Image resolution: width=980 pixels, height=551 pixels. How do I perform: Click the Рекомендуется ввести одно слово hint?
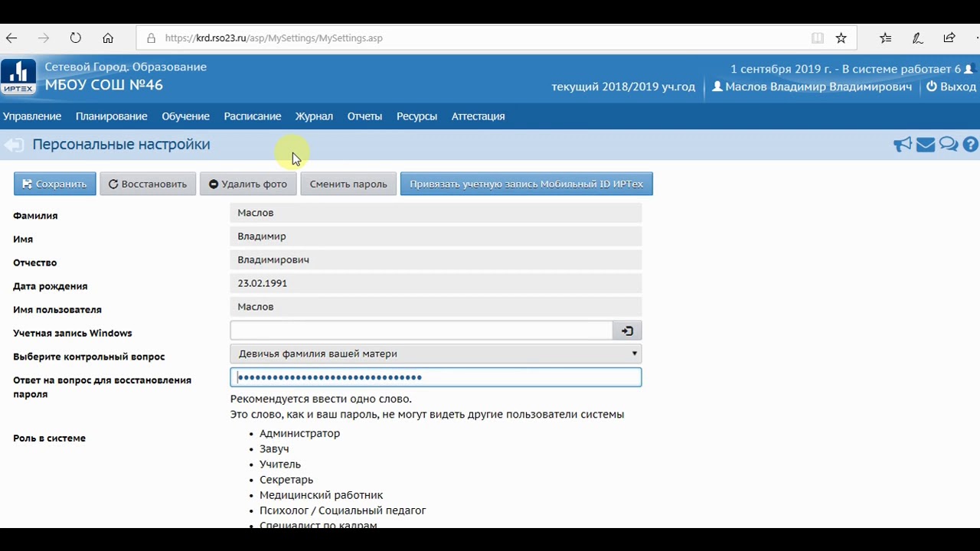click(x=321, y=399)
